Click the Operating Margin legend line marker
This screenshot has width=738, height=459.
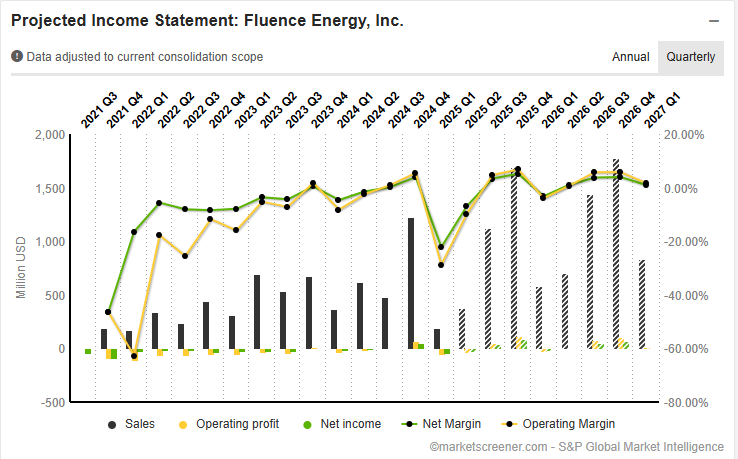click(508, 424)
